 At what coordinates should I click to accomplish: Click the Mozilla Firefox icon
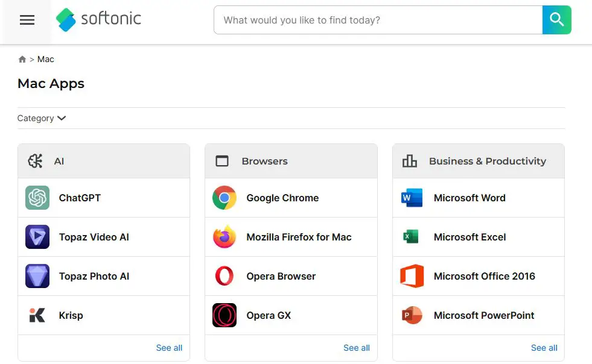pyautogui.click(x=224, y=237)
